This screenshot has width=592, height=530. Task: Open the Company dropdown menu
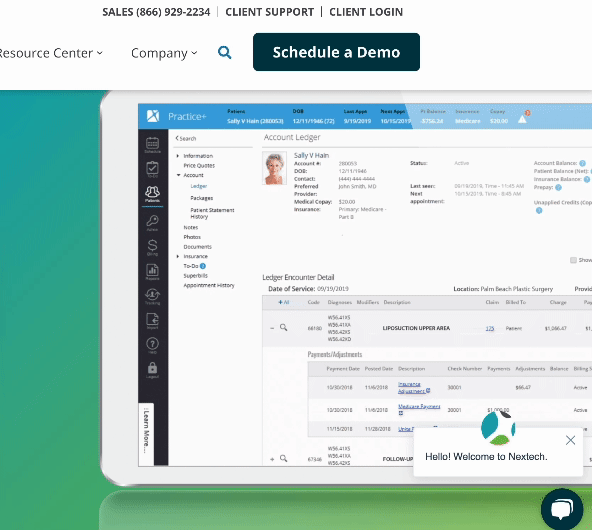[x=164, y=53]
